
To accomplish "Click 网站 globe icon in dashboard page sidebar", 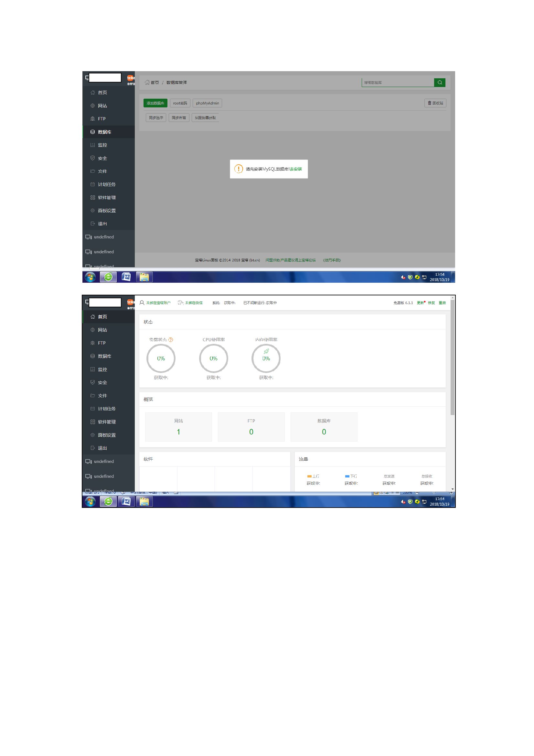I will (92, 330).
